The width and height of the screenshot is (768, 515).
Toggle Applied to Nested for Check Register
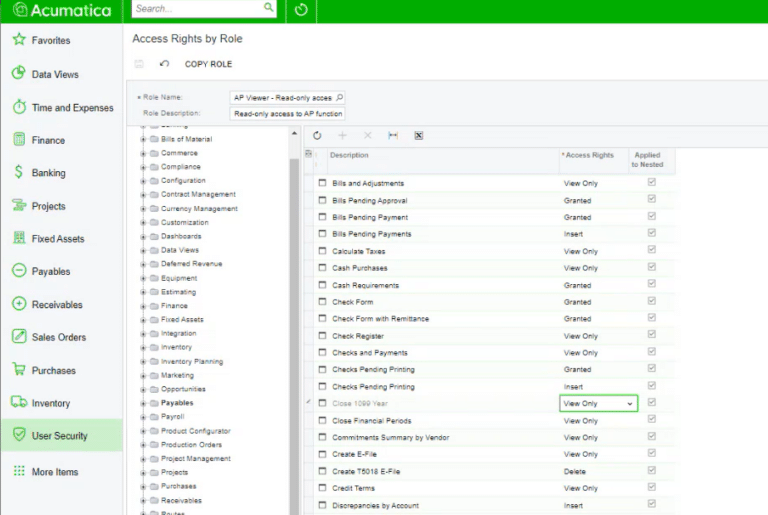pos(652,336)
